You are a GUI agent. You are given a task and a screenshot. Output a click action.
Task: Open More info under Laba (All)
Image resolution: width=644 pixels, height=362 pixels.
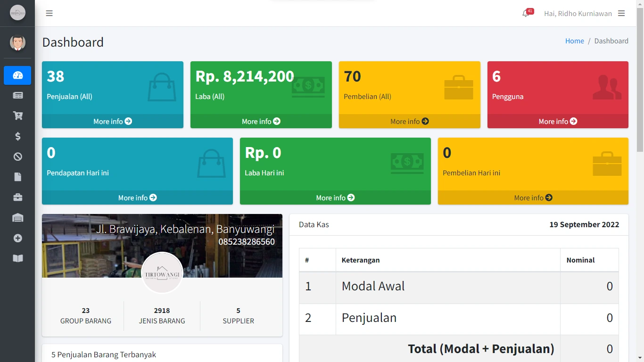point(261,121)
